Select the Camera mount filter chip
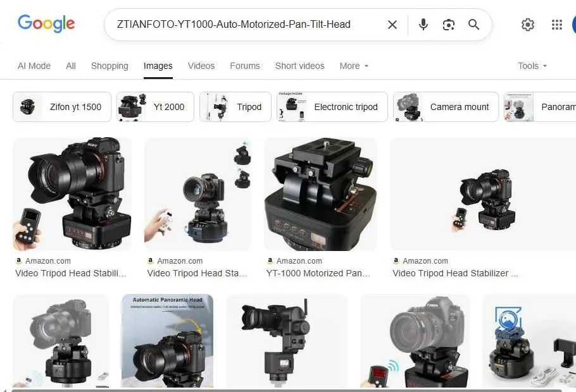The image size is (576, 392). click(446, 106)
